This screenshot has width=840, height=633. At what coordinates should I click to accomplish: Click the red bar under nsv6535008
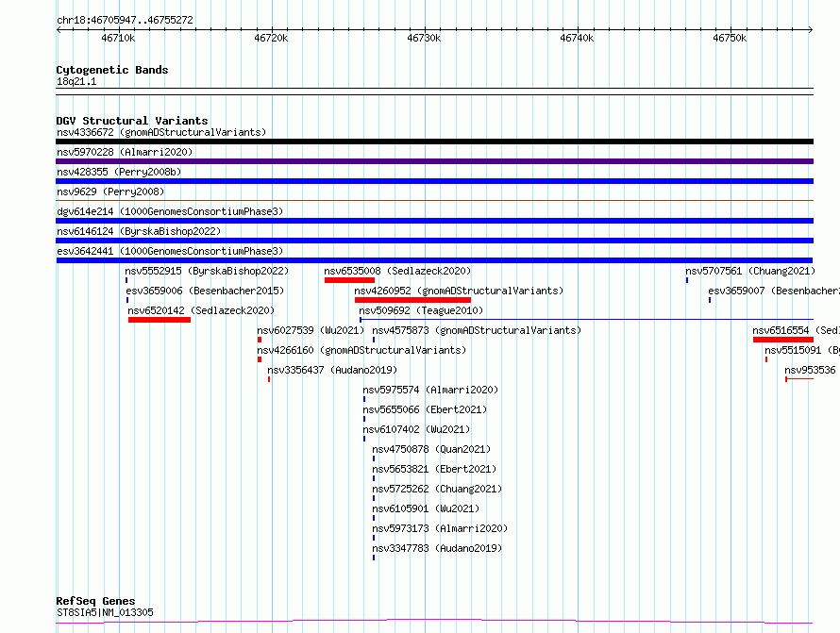click(x=349, y=280)
